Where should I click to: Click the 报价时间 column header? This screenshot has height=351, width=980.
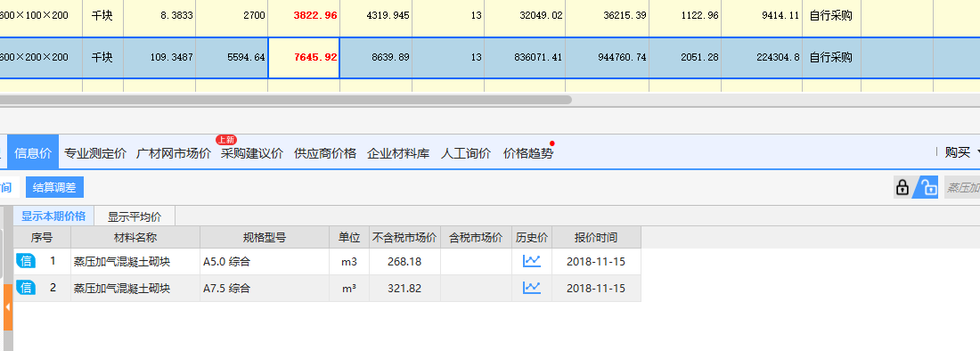click(x=596, y=237)
